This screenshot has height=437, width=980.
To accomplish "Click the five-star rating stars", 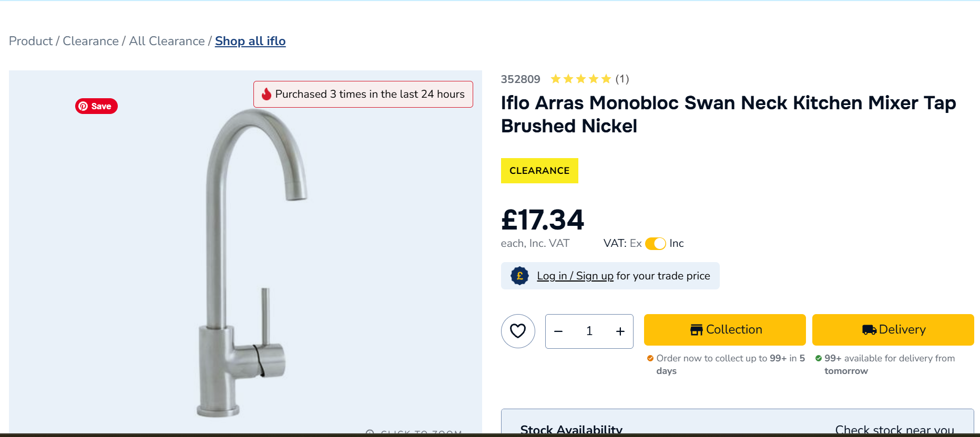I will [x=580, y=79].
